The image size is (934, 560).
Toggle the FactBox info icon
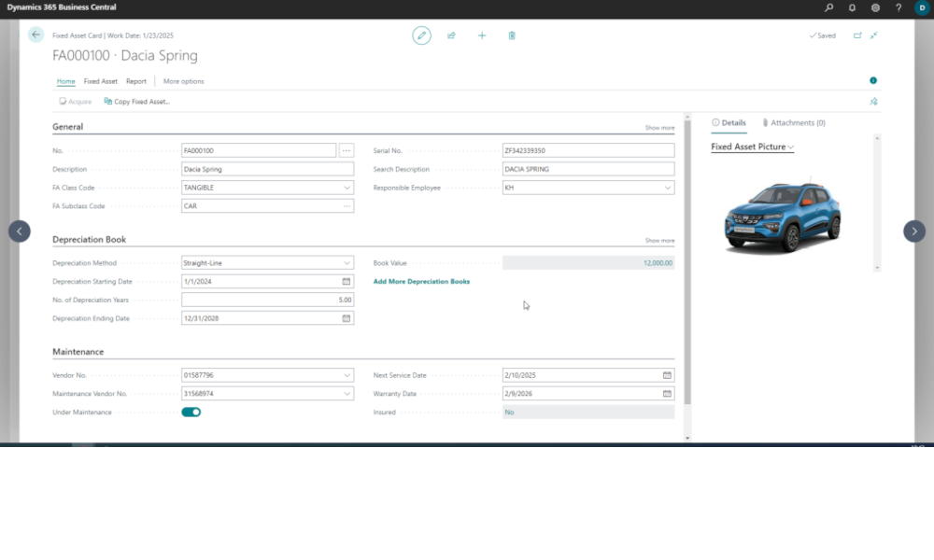(x=873, y=80)
